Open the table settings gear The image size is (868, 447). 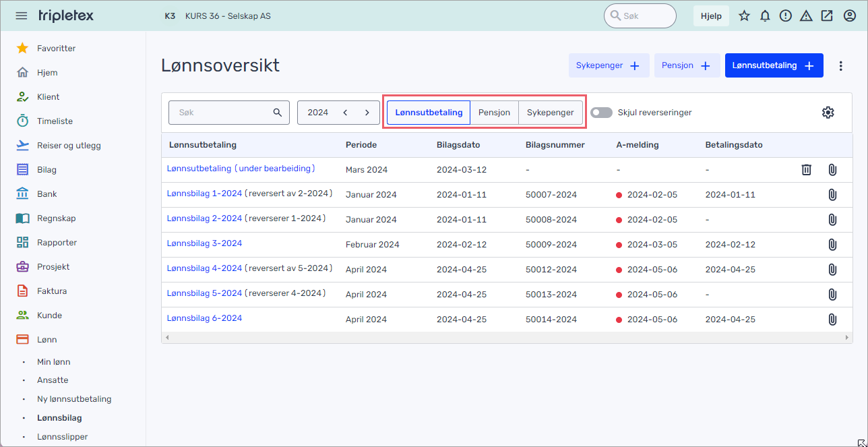(828, 113)
